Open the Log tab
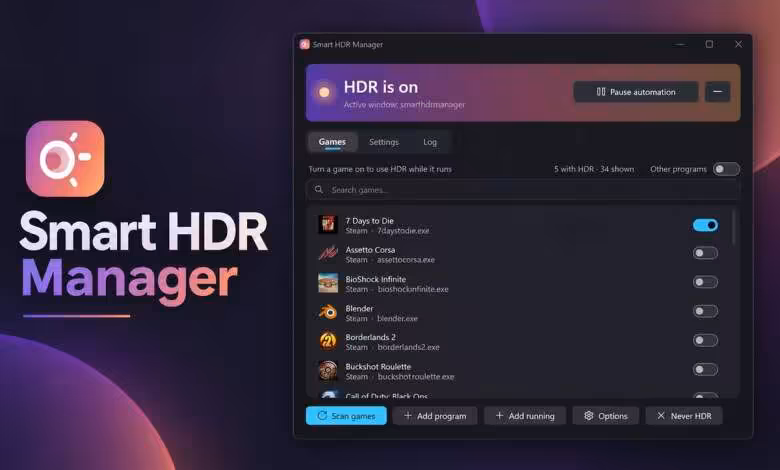Viewport: 780px width, 470px height. [430, 142]
